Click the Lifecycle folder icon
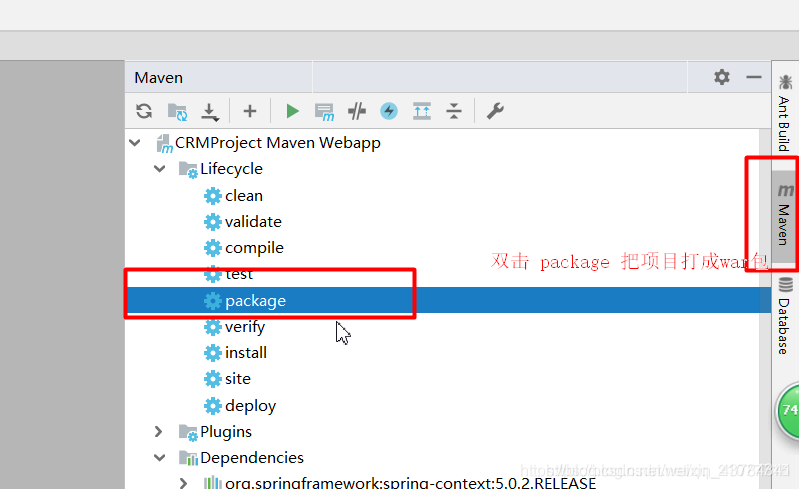The height and width of the screenshot is (489, 799). 188,170
